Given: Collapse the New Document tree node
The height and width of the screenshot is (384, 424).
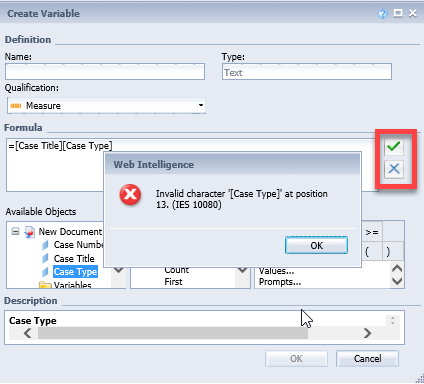Looking at the screenshot, I should coord(15,231).
